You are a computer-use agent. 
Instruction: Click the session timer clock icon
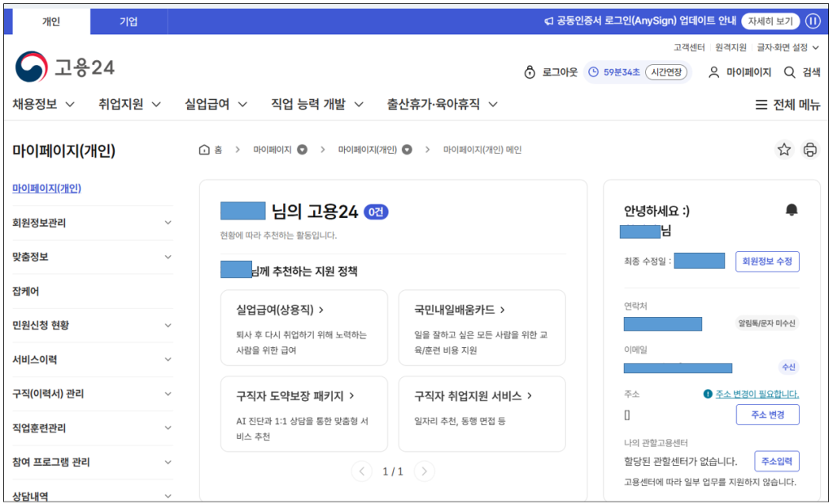click(593, 72)
